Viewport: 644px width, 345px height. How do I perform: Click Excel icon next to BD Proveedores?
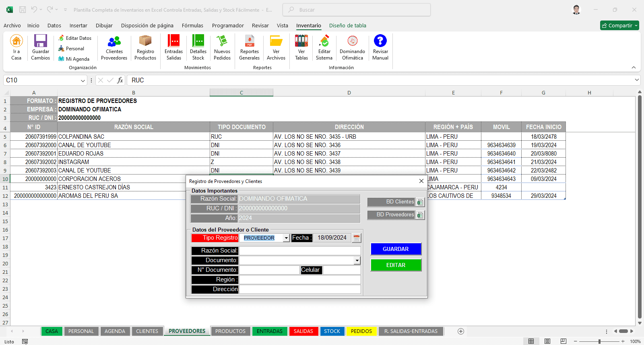coord(420,215)
